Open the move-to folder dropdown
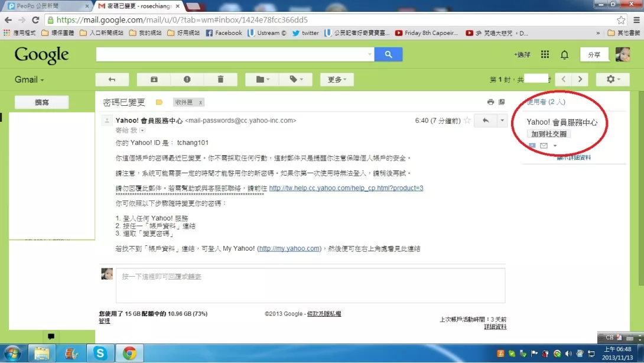The width and height of the screenshot is (644, 363). point(262,79)
